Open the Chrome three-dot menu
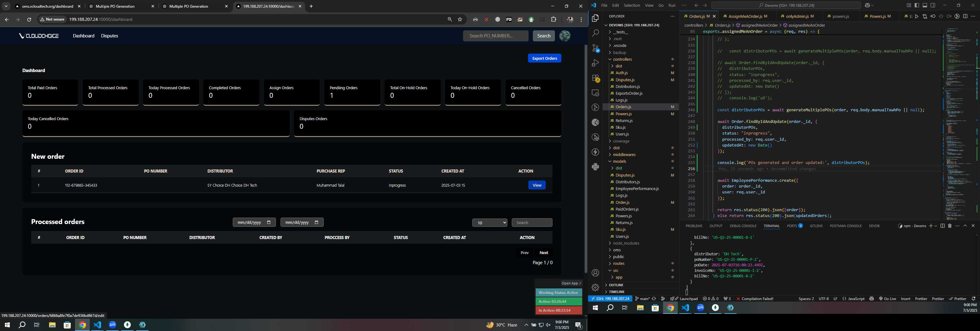This screenshot has width=980, height=331. (581, 19)
